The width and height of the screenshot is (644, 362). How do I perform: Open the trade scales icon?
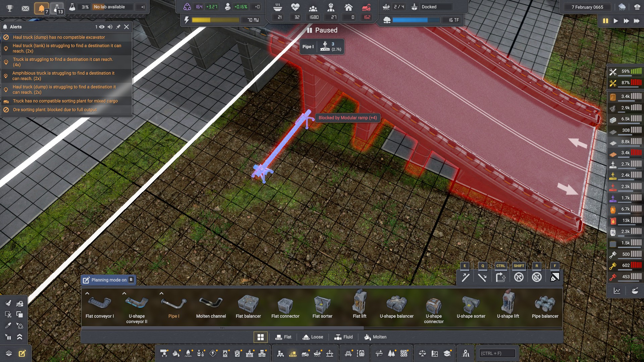(x=422, y=353)
